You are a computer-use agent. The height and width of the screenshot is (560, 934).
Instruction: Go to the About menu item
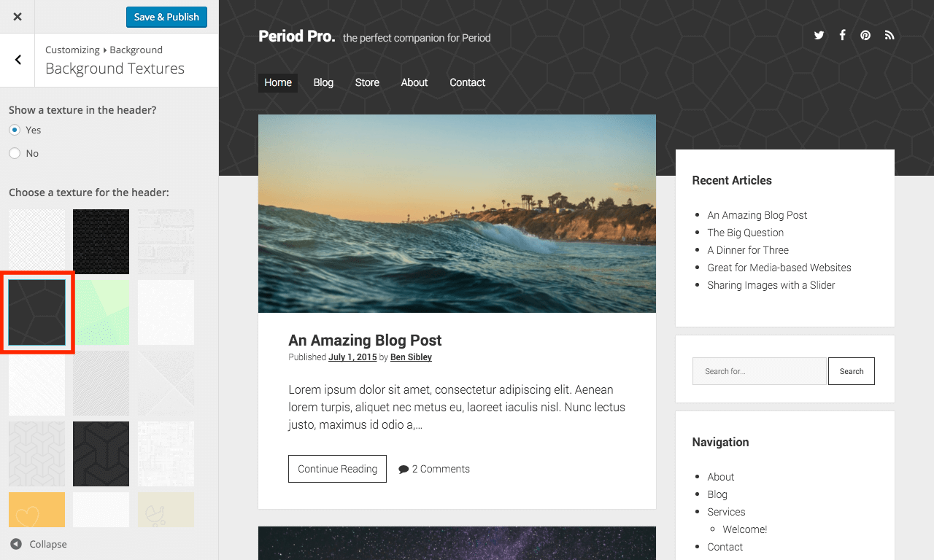point(414,82)
